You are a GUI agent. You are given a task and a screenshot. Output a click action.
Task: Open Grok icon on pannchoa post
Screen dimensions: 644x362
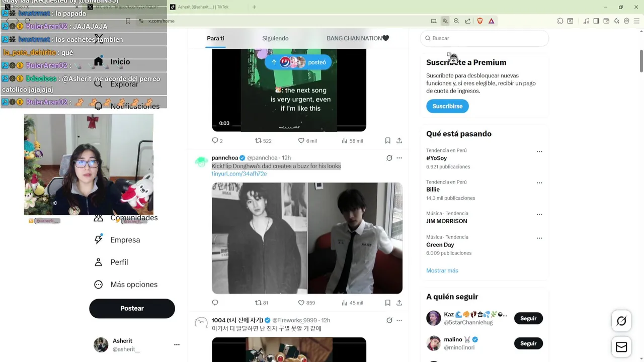click(389, 158)
